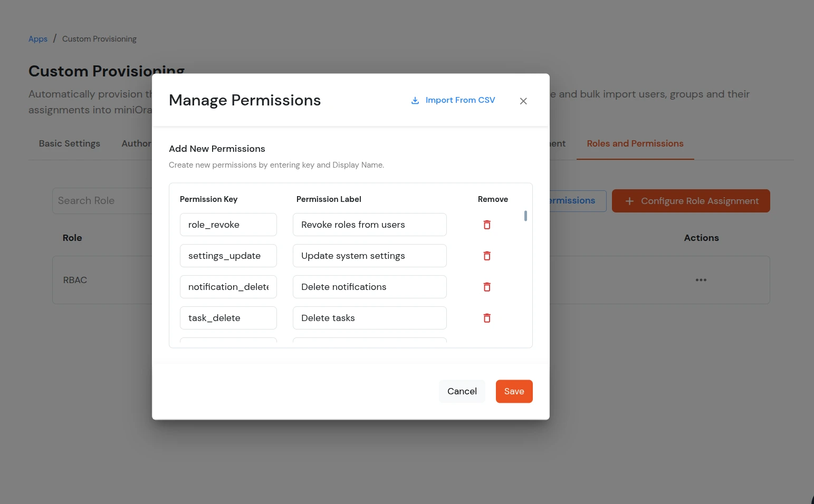Remove the task_delete permission
The height and width of the screenshot is (504, 814).
pyautogui.click(x=486, y=318)
